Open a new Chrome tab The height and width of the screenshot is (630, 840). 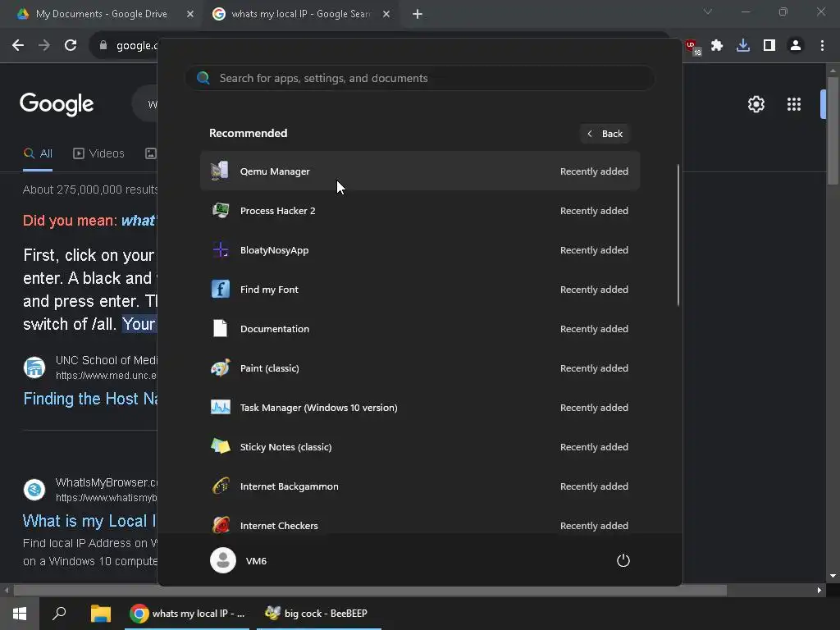(418, 14)
